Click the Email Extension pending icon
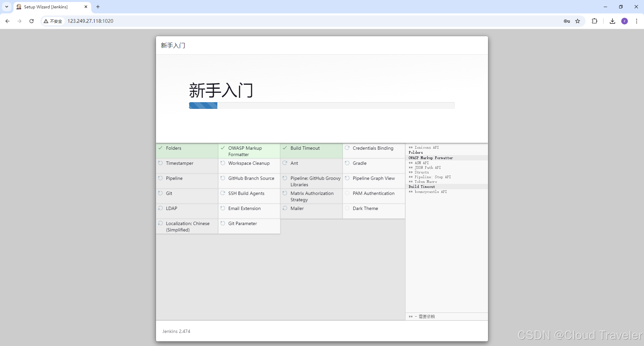The image size is (644, 346). [x=223, y=208]
